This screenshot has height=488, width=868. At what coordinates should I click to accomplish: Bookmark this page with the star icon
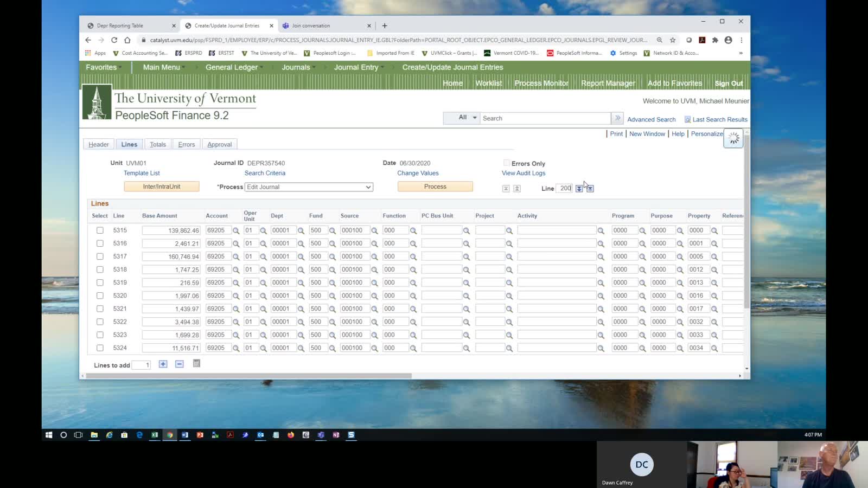pyautogui.click(x=673, y=40)
